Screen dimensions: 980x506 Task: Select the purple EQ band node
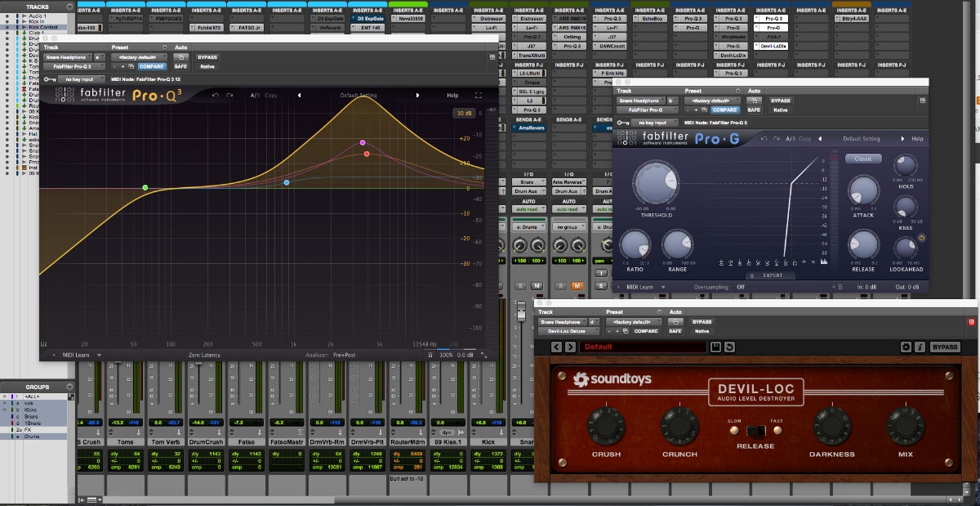tap(363, 142)
